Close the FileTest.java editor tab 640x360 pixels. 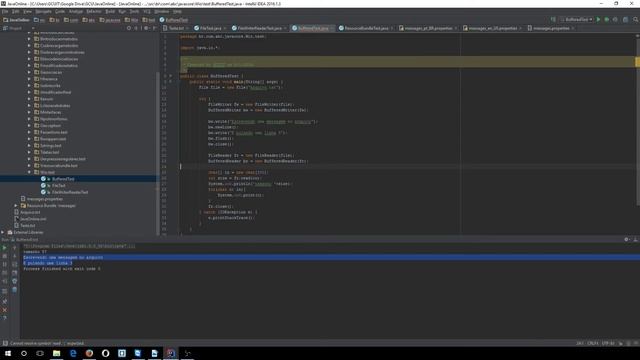[225, 28]
